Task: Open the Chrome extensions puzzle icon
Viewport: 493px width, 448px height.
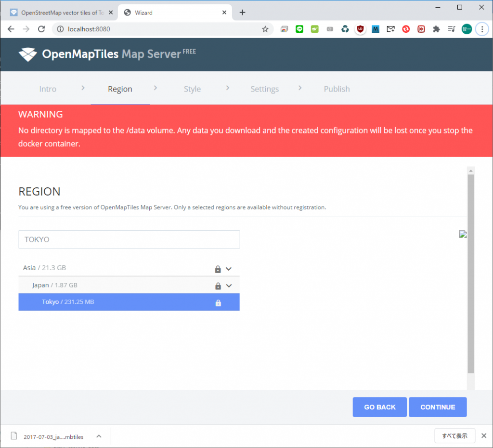Action: tap(436, 29)
